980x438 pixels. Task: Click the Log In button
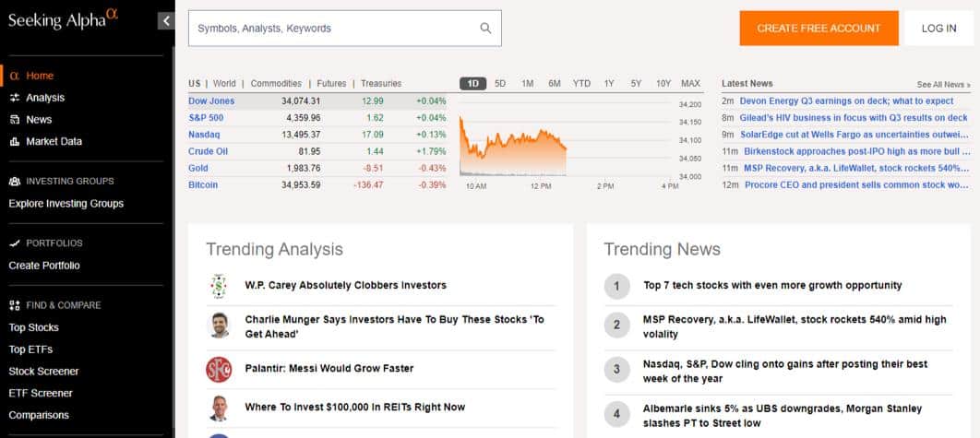click(x=938, y=28)
